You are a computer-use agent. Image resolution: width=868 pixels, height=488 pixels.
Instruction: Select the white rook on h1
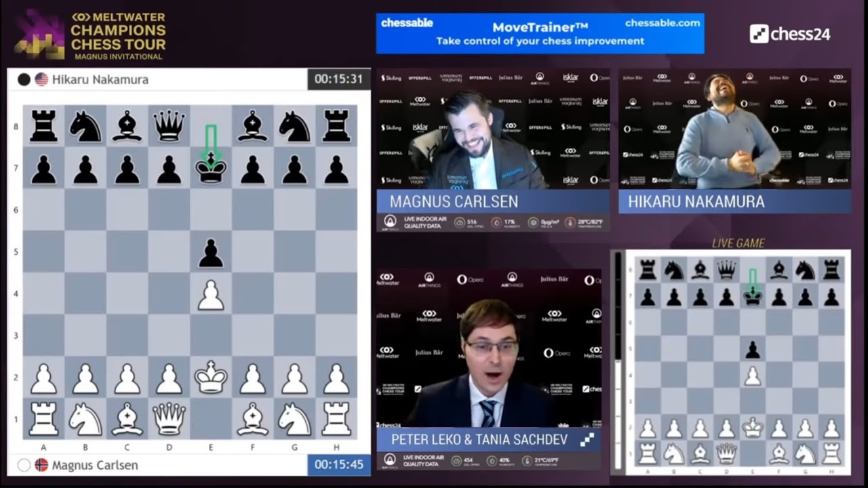(x=336, y=420)
